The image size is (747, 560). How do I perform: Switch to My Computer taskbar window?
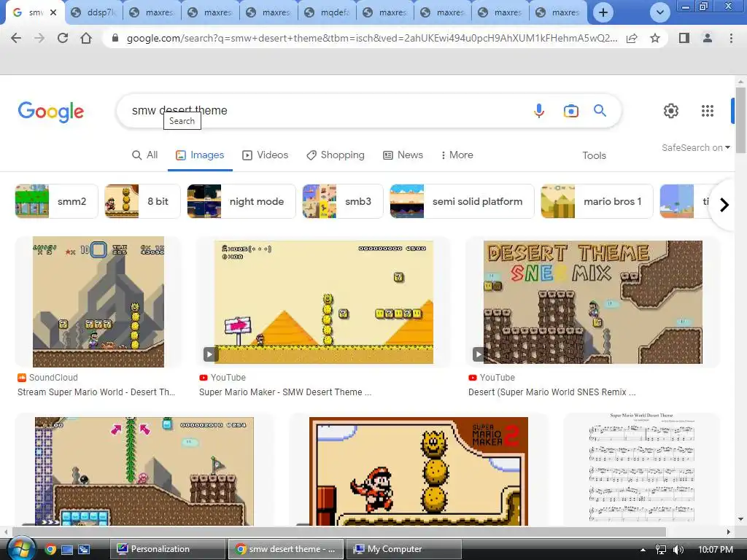click(x=404, y=549)
